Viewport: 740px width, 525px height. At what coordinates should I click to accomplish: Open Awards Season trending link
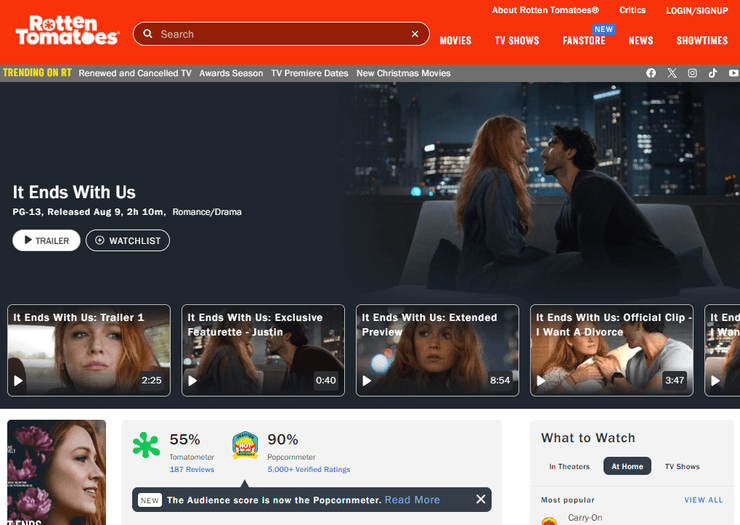point(231,73)
